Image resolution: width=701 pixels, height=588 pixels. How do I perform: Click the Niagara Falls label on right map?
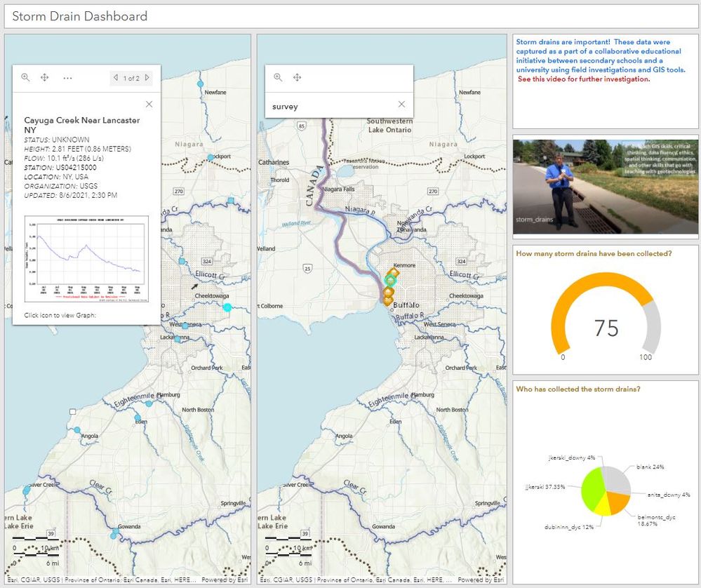click(338, 189)
